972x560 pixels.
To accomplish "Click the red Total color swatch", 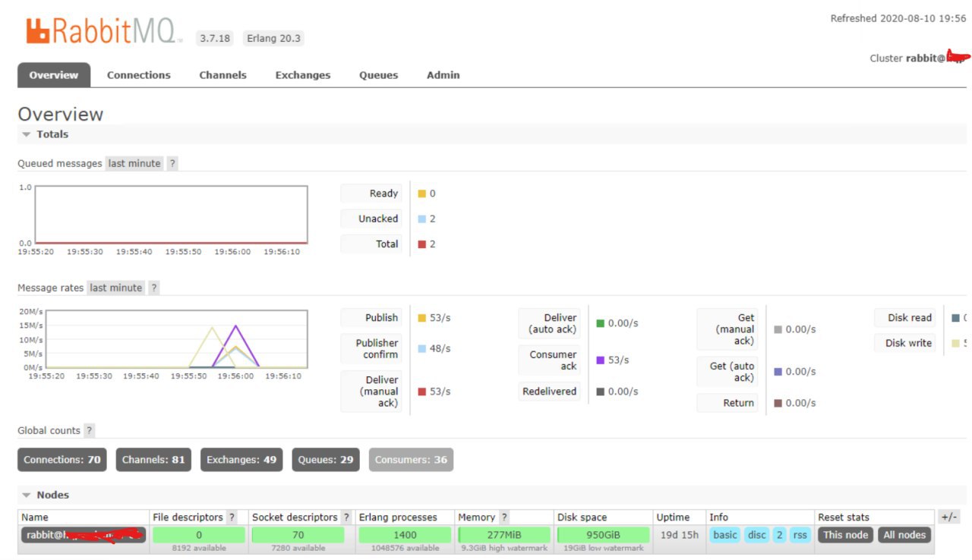I will pyautogui.click(x=422, y=244).
